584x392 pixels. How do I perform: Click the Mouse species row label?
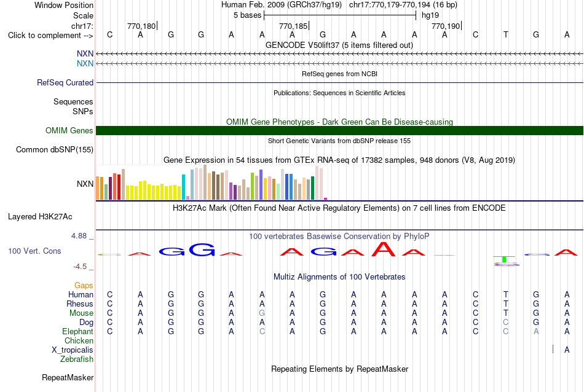(81, 313)
